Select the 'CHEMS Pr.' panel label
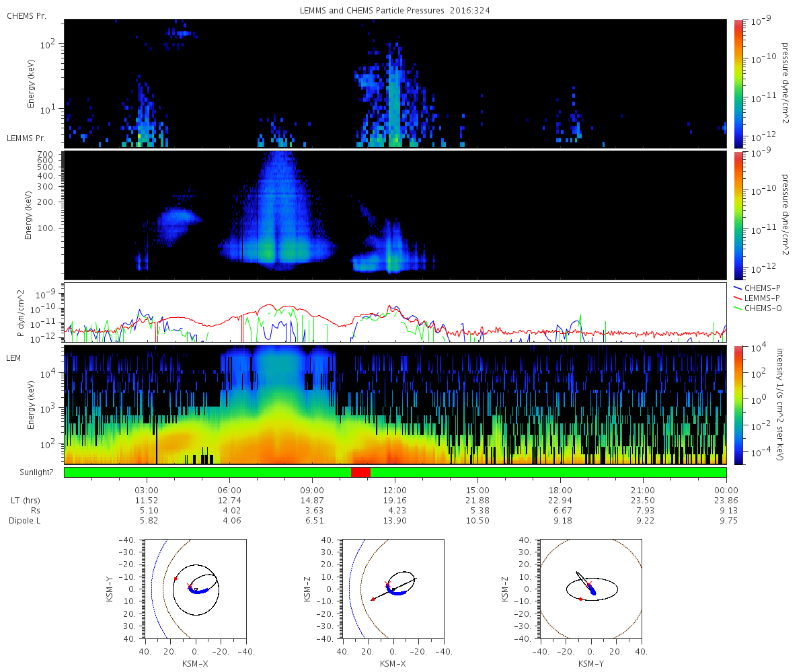This screenshot has width=807, height=672. (26, 16)
